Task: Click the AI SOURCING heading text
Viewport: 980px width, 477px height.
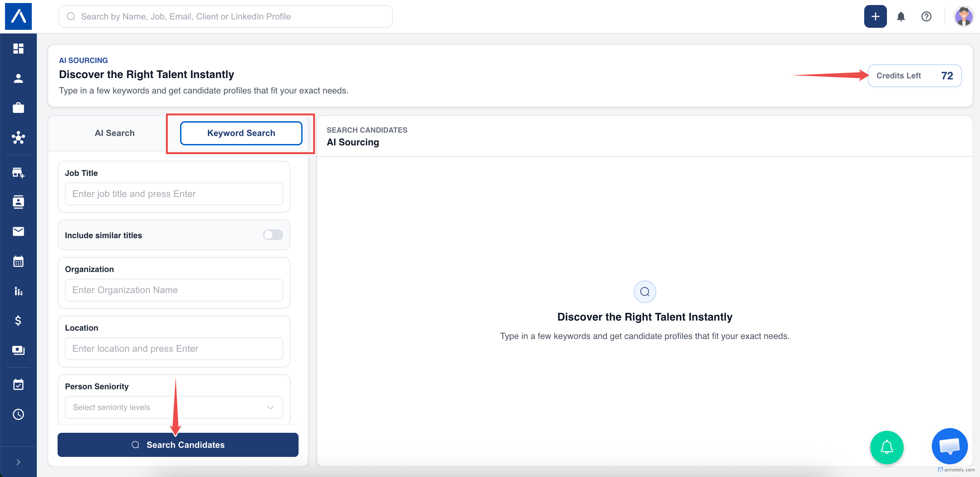Action: tap(83, 60)
